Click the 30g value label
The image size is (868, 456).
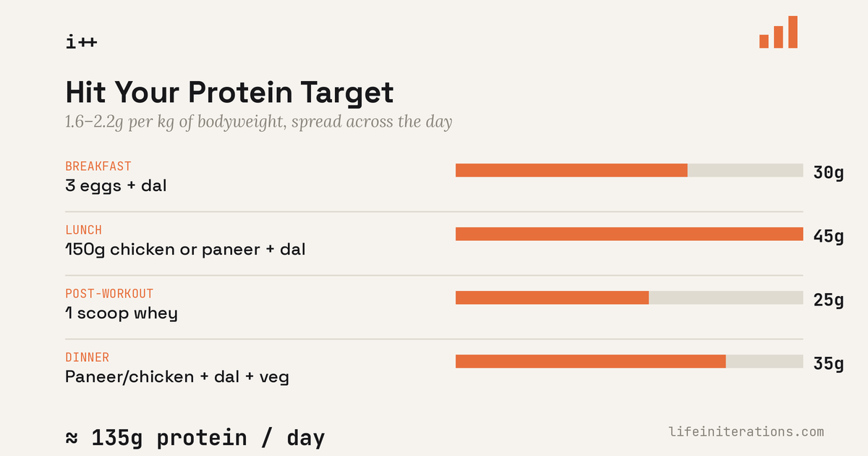pos(829,173)
